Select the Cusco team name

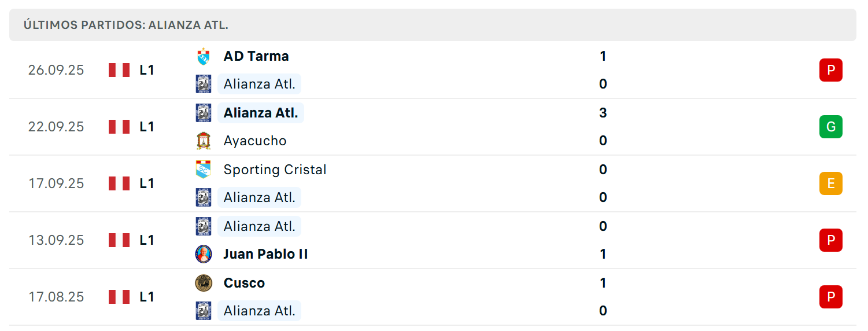click(x=244, y=283)
